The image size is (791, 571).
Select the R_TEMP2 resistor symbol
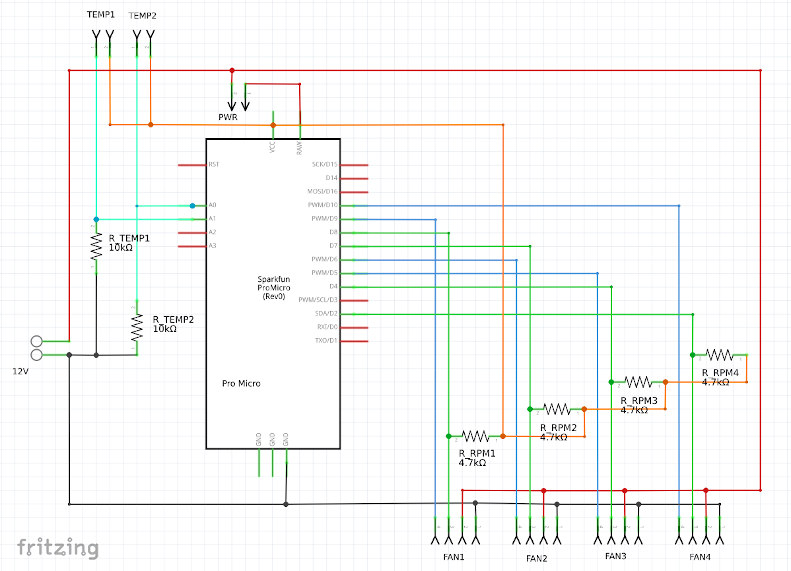pos(137,327)
